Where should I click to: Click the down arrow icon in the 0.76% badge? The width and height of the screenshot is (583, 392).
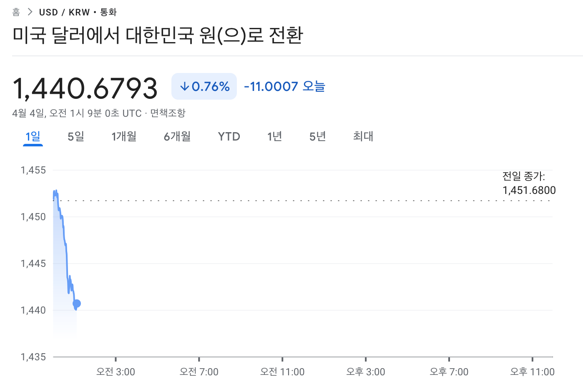click(x=184, y=87)
